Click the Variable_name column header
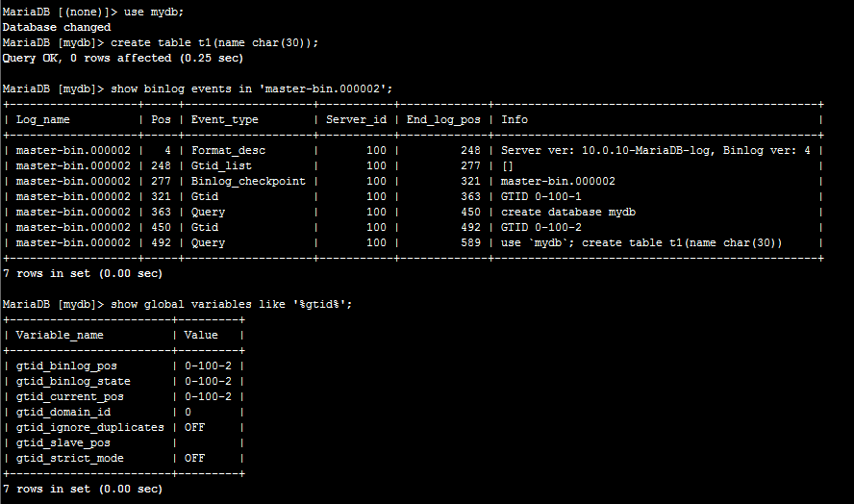This screenshot has width=854, height=504. click(60, 335)
